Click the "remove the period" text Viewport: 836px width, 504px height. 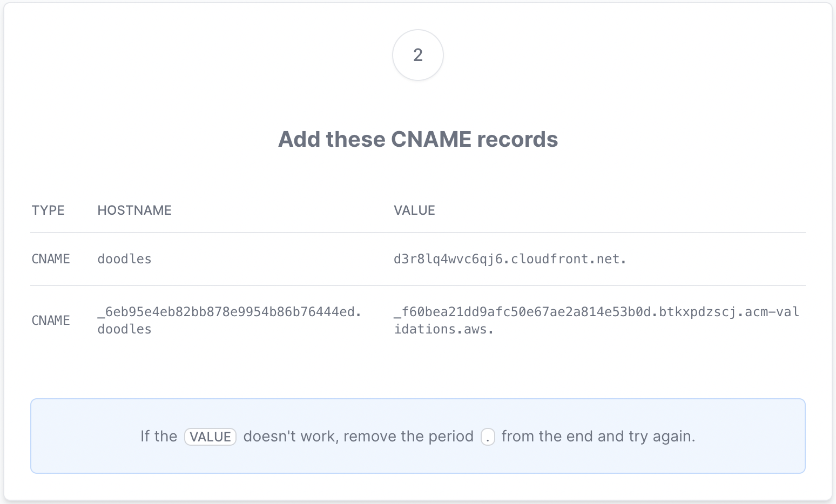point(408,437)
